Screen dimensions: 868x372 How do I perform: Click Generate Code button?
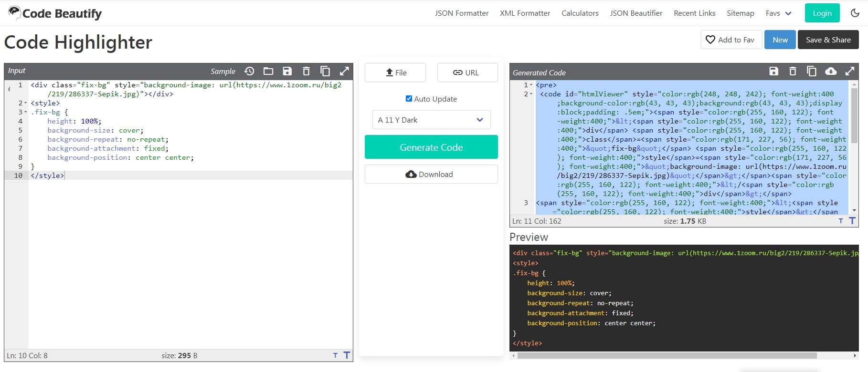(431, 147)
